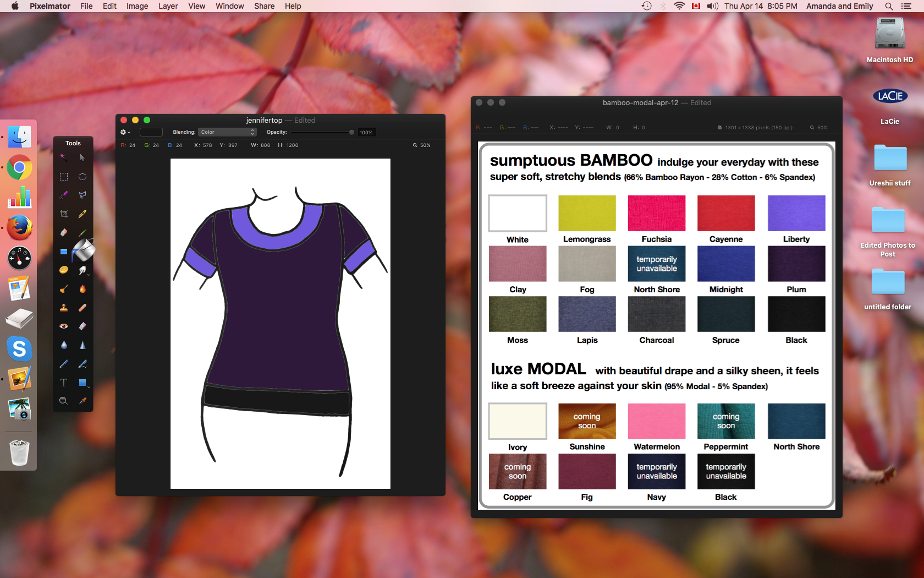Screen dimensions: 924x578
Task: Select the Polygonal Lasso tool
Action: [82, 195]
